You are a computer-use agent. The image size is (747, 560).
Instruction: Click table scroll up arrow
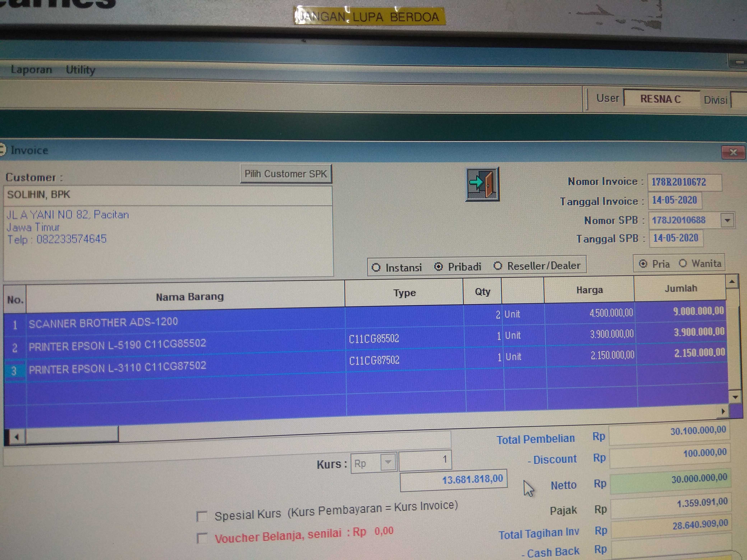point(732,281)
